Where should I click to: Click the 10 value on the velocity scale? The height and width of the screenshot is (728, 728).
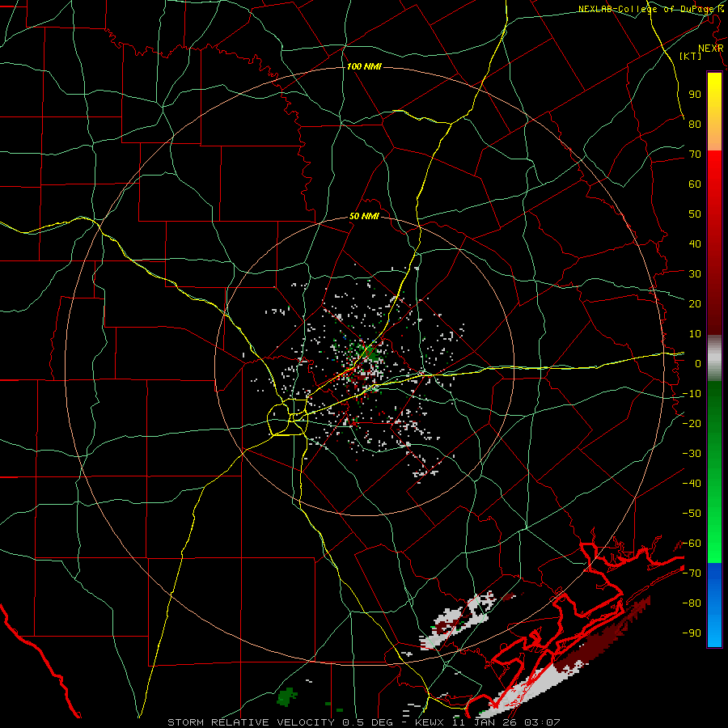click(x=695, y=334)
